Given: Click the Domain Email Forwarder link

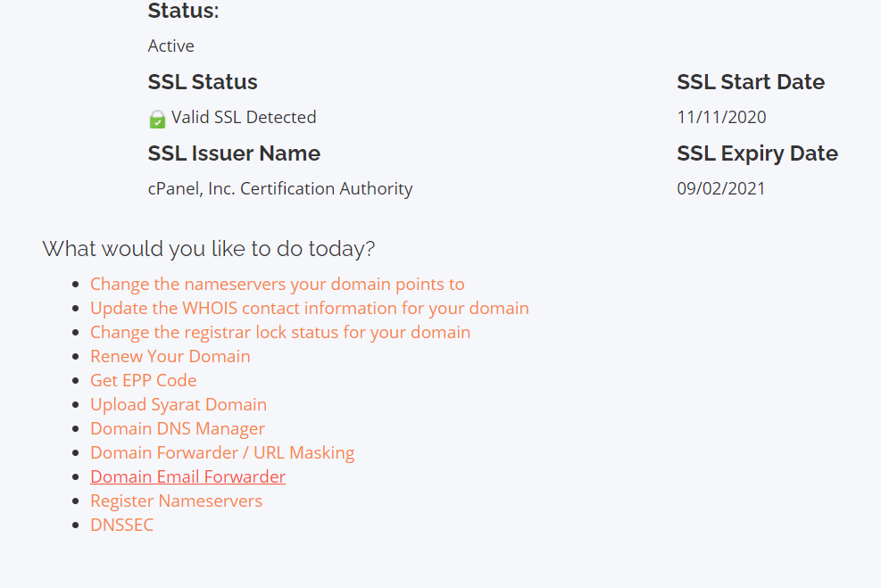Looking at the screenshot, I should coord(187,477).
